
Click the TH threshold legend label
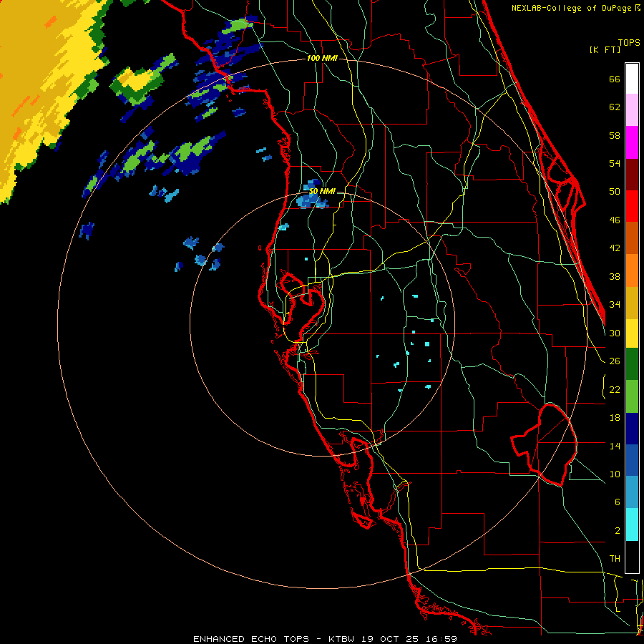pos(615,559)
